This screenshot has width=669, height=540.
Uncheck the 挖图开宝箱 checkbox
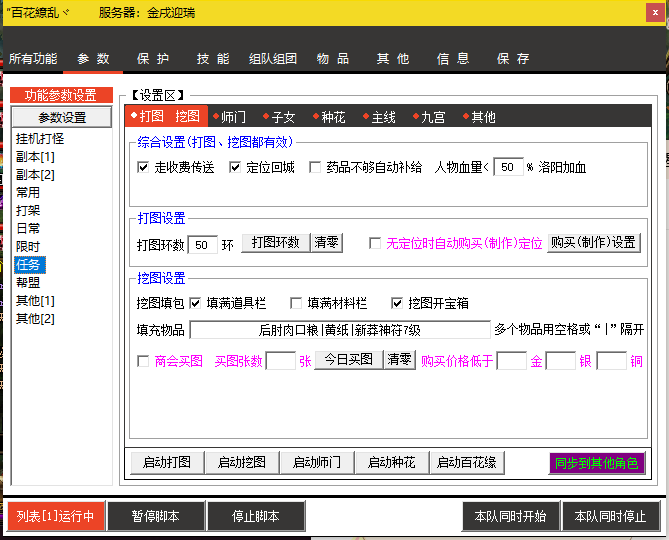point(397,303)
